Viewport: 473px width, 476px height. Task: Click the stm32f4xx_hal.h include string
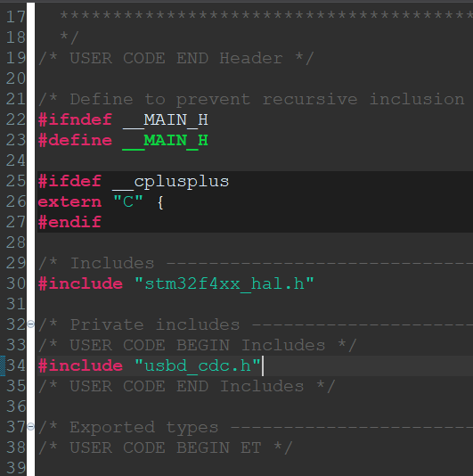(224, 283)
